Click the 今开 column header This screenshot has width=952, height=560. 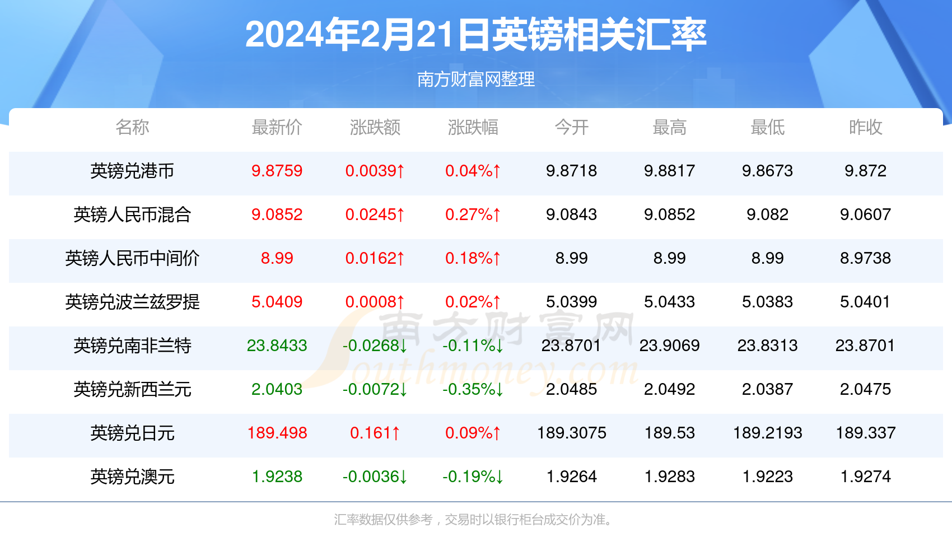[x=572, y=127]
